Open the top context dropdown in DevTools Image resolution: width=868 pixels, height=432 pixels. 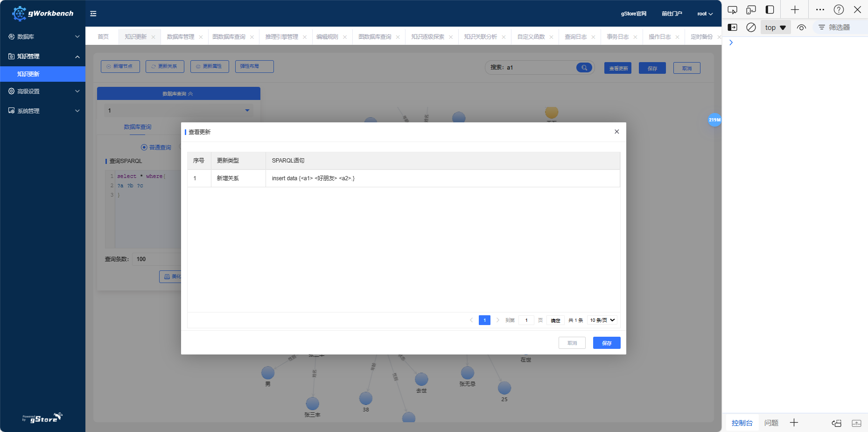[x=775, y=28]
